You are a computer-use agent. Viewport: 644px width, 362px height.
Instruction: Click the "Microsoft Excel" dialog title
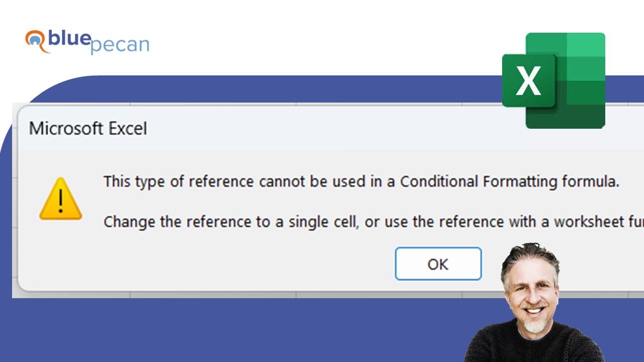tap(88, 128)
